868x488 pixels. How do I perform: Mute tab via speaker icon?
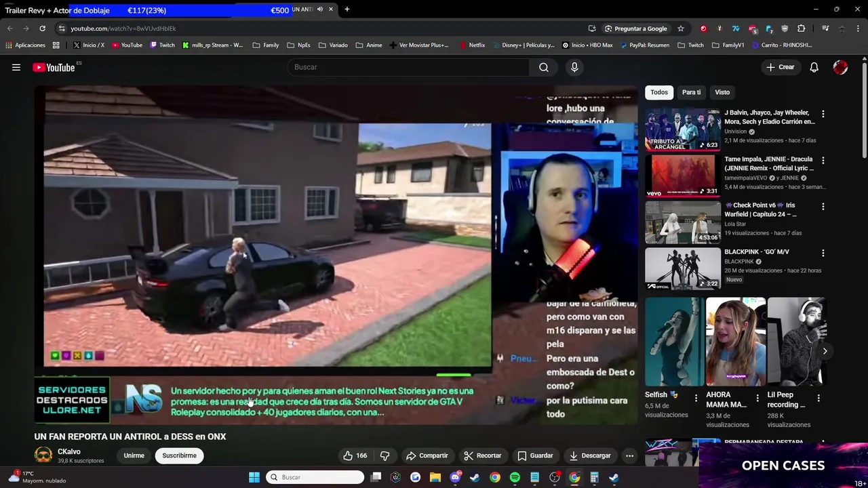(320, 9)
